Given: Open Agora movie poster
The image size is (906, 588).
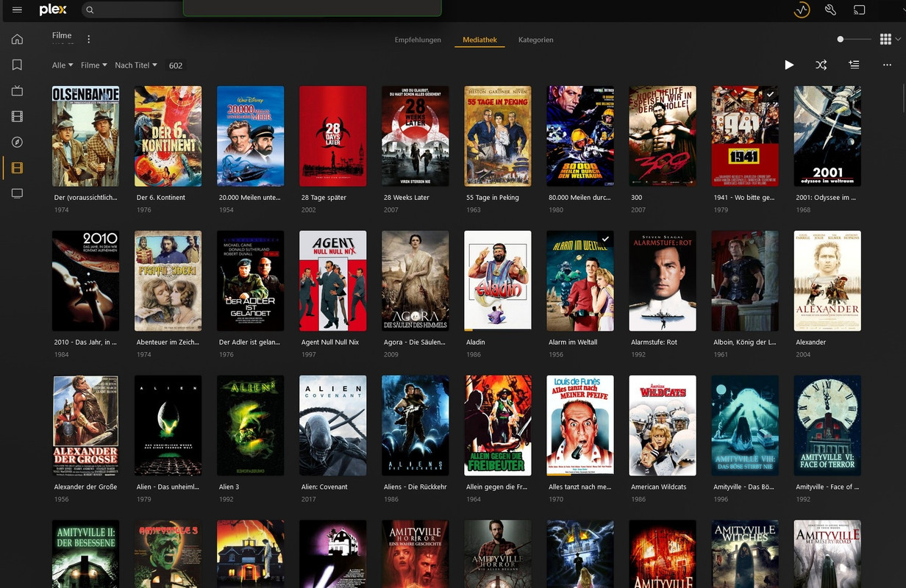Looking at the screenshot, I should [415, 281].
